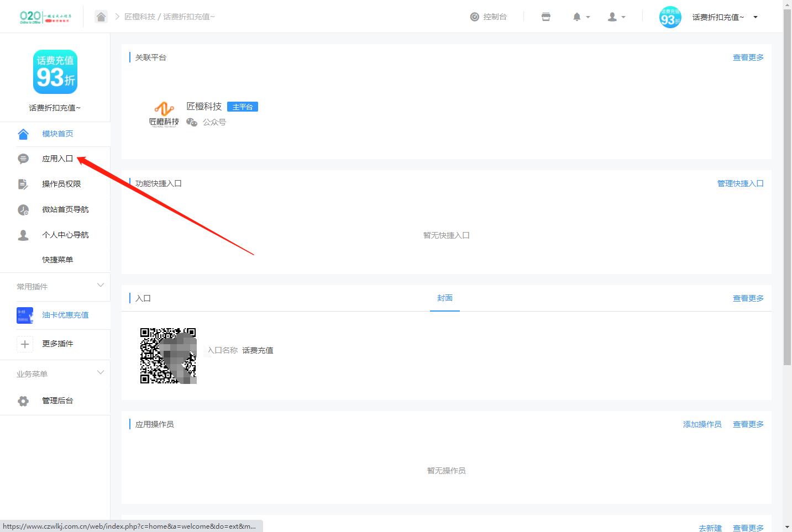Click the 93折 round avatar in header

pos(670,17)
